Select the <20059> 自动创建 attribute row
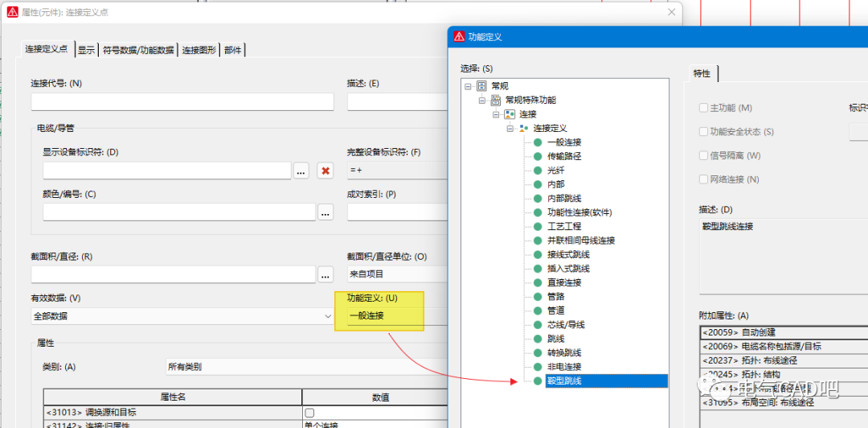Image resolution: width=868 pixels, height=428 pixels. (x=784, y=332)
